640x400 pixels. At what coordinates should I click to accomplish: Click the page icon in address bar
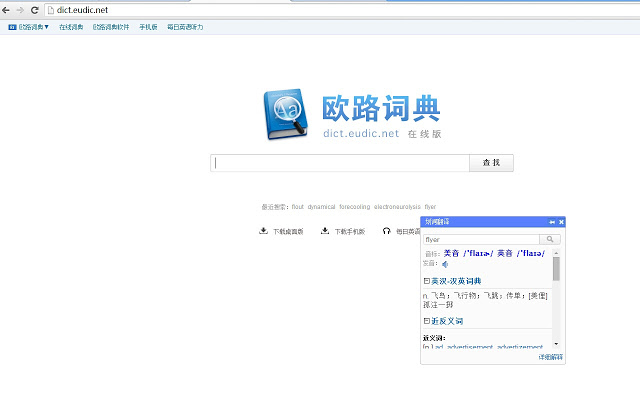pos(51,10)
